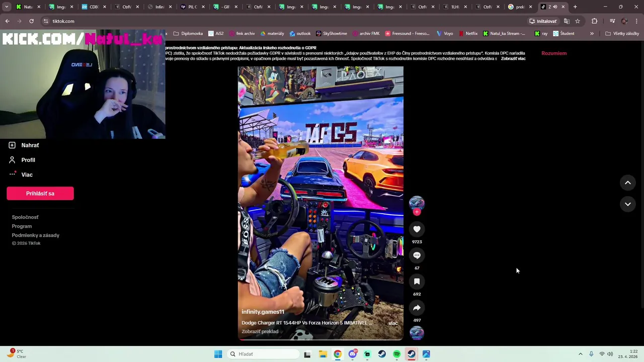Open File Explorer from the taskbar
Image resolution: width=644 pixels, height=362 pixels.
click(x=323, y=354)
